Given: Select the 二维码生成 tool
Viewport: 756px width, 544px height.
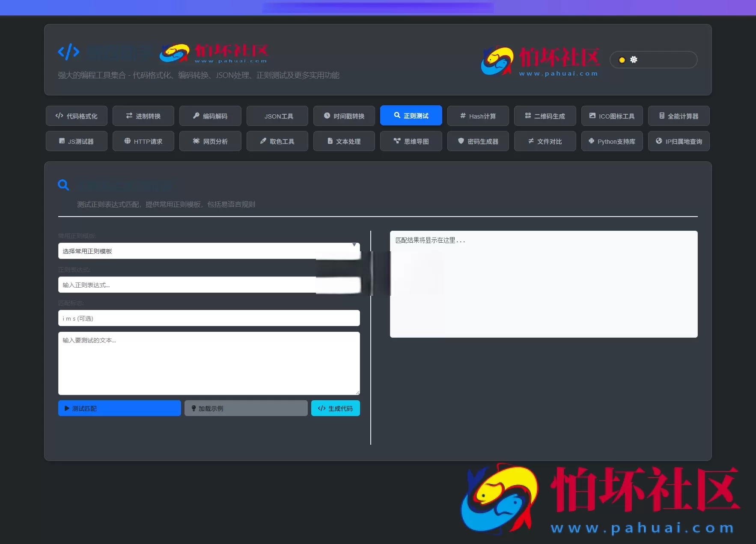Looking at the screenshot, I should coord(545,116).
